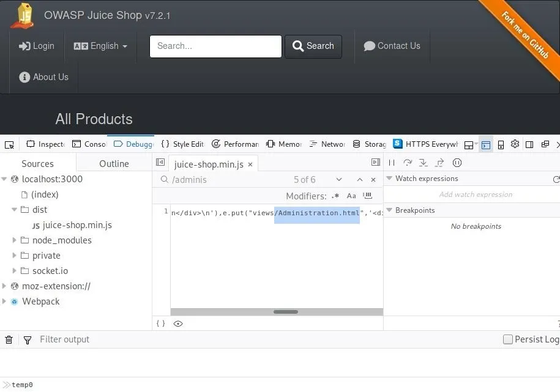Collapse the dist folder

[x=14, y=210]
